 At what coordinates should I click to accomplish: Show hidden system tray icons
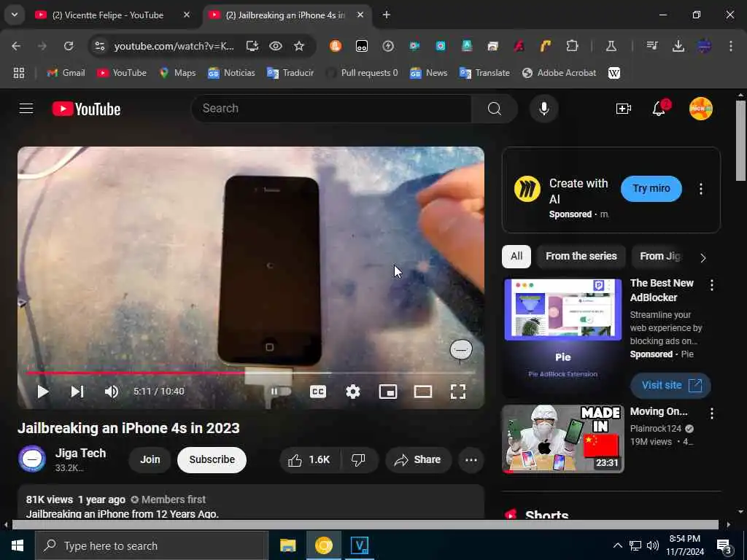[x=617, y=545]
